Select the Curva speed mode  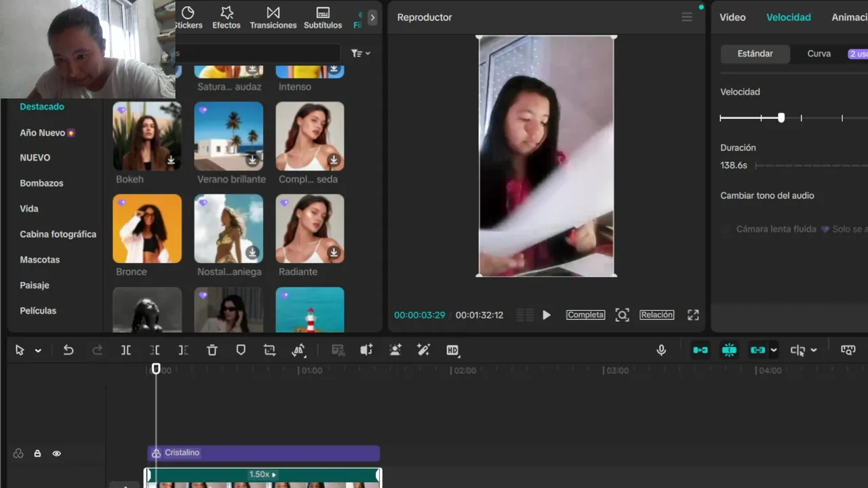819,54
